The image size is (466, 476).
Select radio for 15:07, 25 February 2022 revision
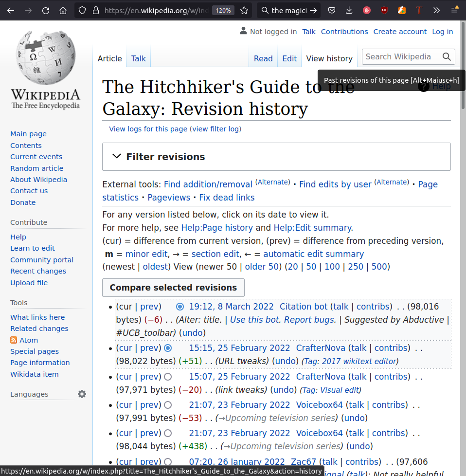[168, 377]
